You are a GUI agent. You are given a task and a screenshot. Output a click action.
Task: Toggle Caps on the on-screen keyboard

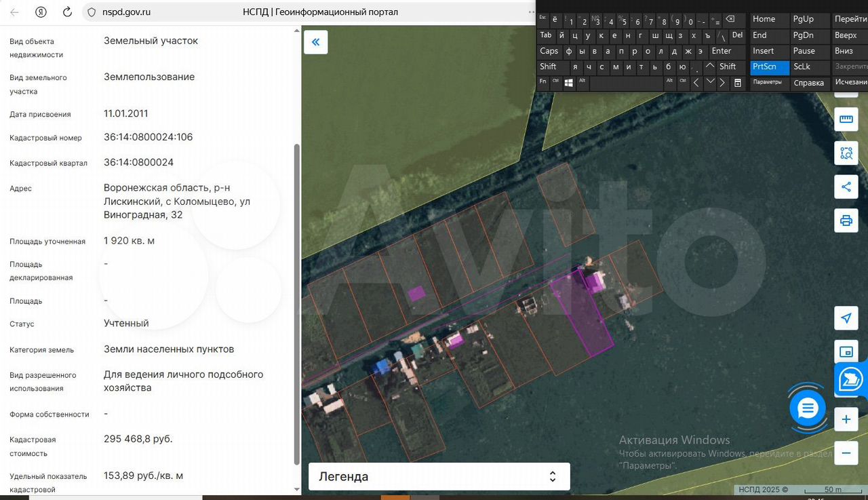coord(549,51)
